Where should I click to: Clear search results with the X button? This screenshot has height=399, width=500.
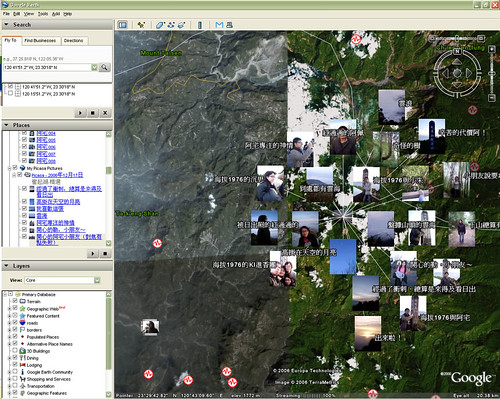click(x=105, y=113)
